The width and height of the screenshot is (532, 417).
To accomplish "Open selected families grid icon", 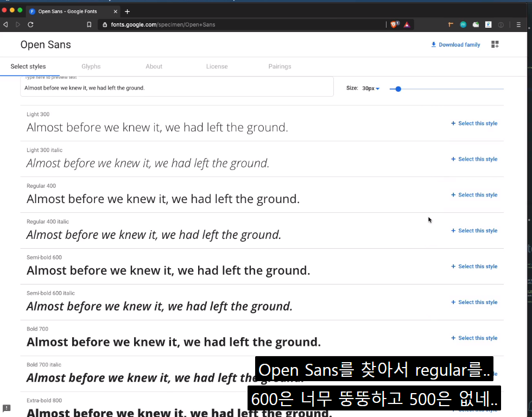I will tap(495, 45).
